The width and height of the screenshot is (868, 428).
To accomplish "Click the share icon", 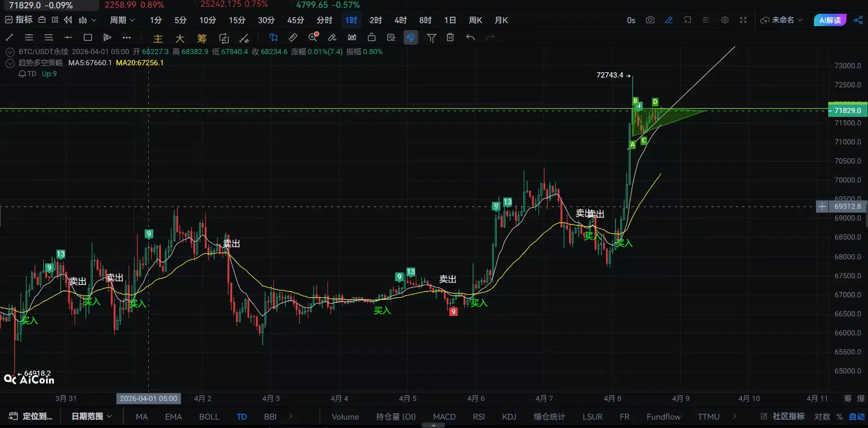I will [858, 20].
